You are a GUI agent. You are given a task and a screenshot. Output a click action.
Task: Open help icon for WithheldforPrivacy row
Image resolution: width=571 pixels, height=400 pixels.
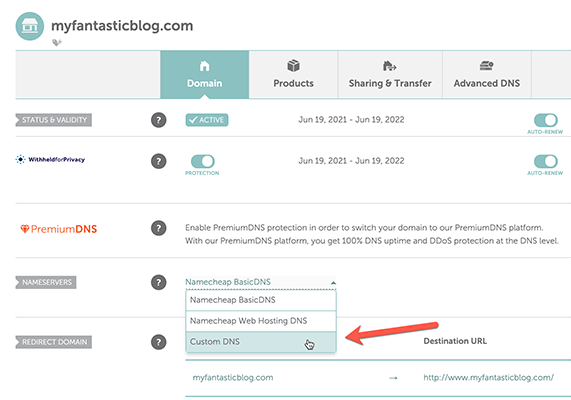pyautogui.click(x=158, y=161)
